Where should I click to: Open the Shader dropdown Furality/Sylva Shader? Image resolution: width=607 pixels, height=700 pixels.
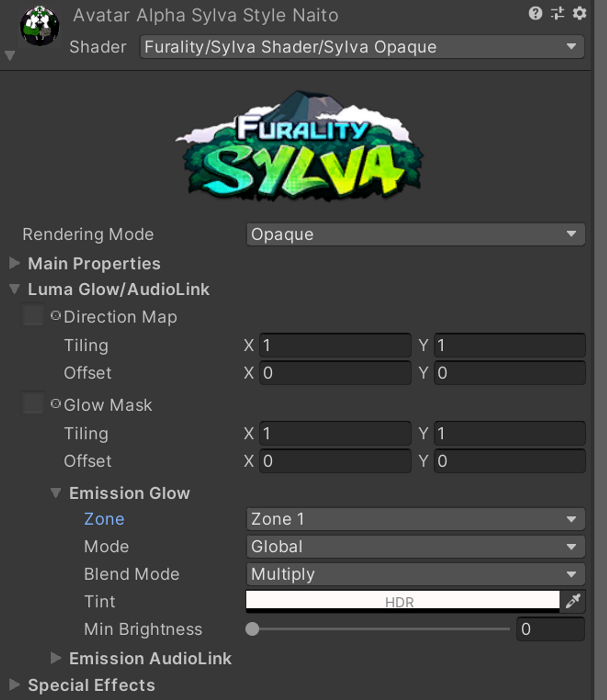[x=362, y=47]
